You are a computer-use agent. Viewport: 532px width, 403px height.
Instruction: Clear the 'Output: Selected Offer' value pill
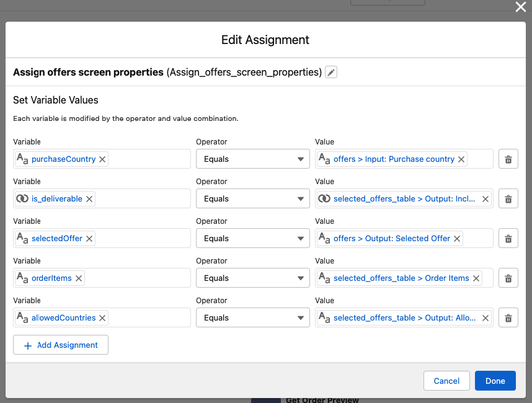click(x=457, y=239)
